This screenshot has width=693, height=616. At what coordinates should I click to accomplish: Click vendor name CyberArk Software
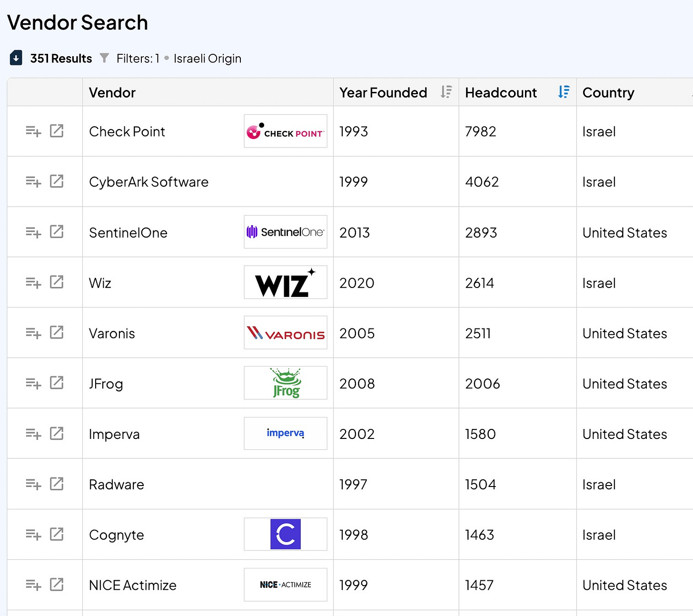pos(148,182)
